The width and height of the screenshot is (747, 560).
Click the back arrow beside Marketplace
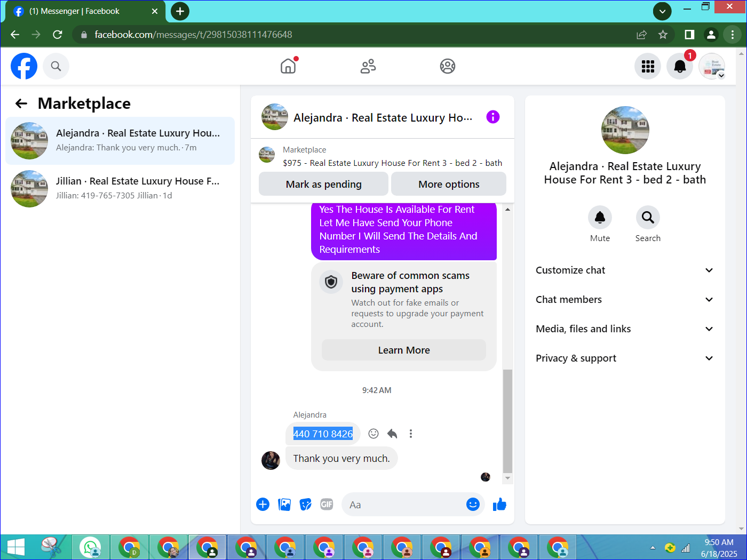point(21,103)
